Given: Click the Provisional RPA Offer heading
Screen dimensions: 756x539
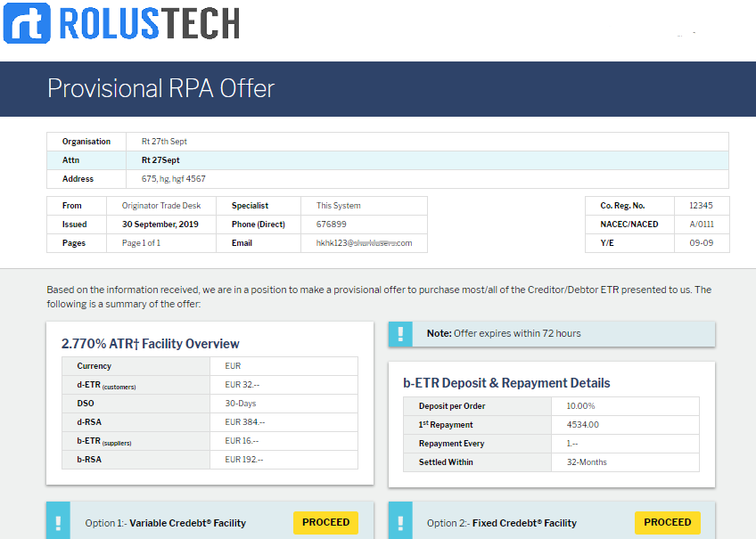Looking at the screenshot, I should [161, 88].
